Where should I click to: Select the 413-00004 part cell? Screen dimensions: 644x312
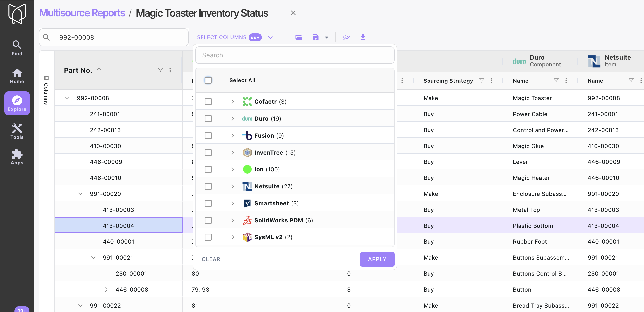[x=118, y=225]
